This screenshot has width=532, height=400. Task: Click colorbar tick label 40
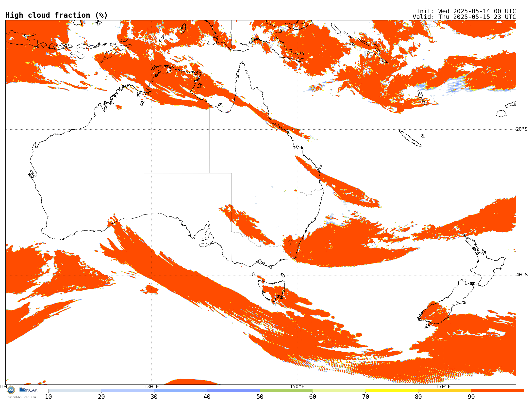click(207, 397)
